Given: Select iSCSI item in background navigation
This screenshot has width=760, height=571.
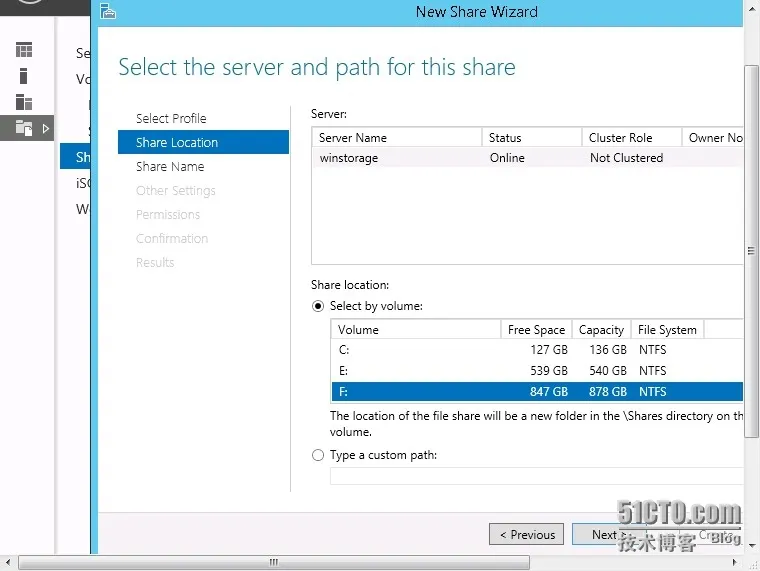Looking at the screenshot, I should pyautogui.click(x=83, y=183).
